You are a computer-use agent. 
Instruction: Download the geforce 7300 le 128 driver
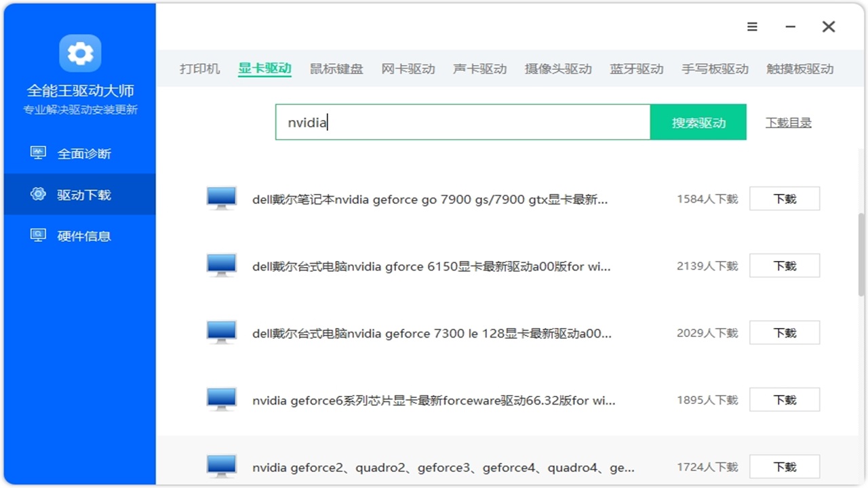tap(784, 332)
